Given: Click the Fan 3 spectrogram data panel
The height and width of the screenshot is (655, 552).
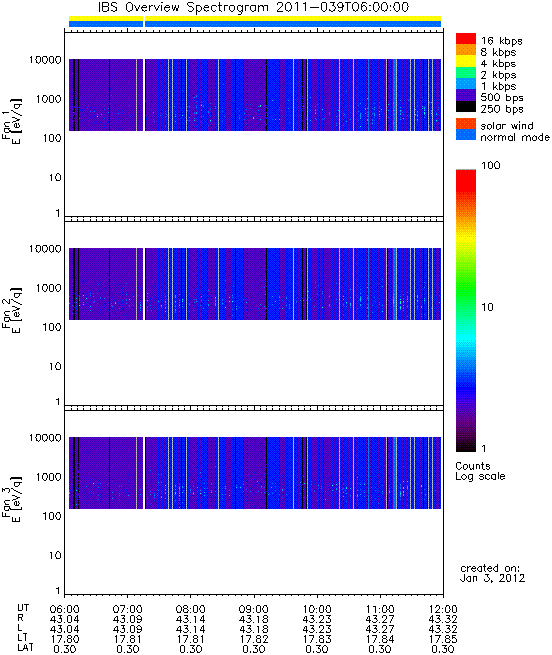Looking at the screenshot, I should 255,472.
